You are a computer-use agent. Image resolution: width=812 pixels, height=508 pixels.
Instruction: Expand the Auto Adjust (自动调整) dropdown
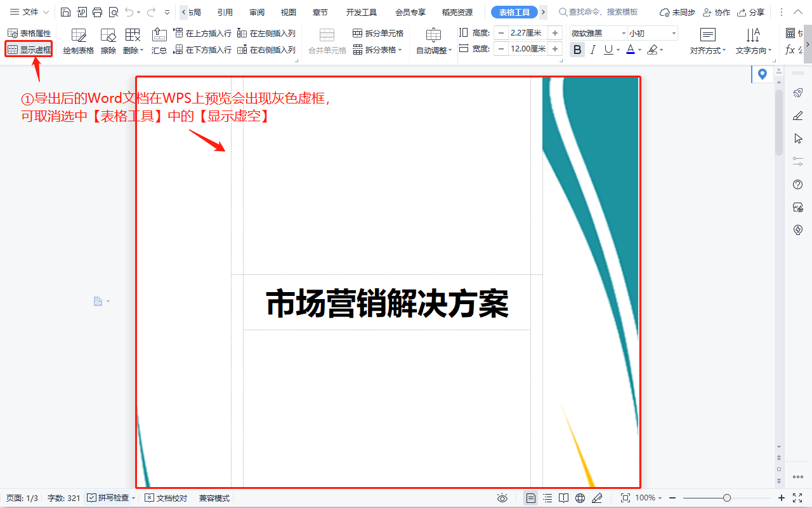pyautogui.click(x=434, y=42)
